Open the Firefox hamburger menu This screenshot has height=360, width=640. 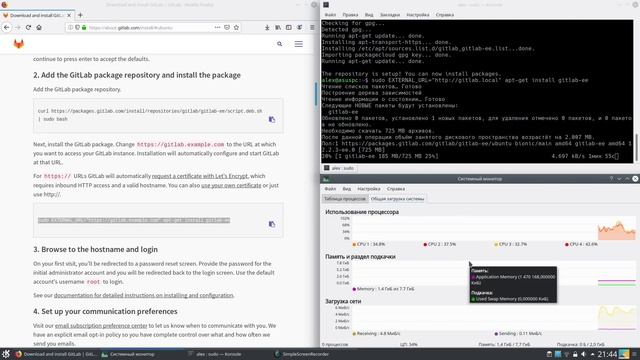coord(312,27)
